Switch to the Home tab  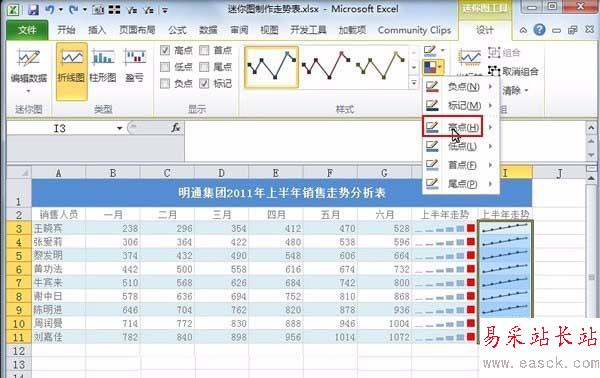(66, 30)
